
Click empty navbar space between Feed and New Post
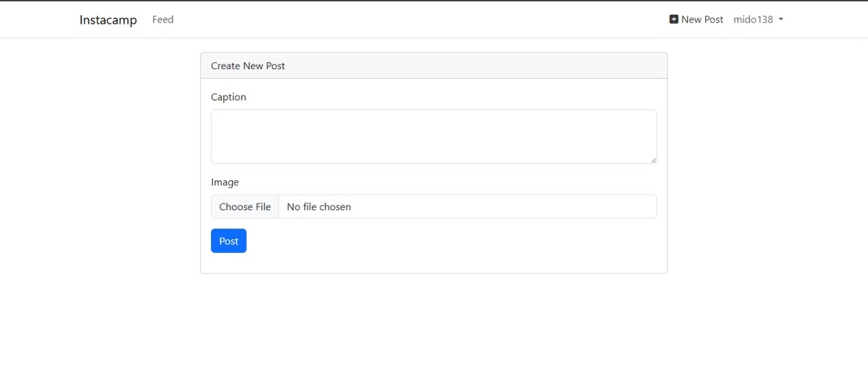420,20
